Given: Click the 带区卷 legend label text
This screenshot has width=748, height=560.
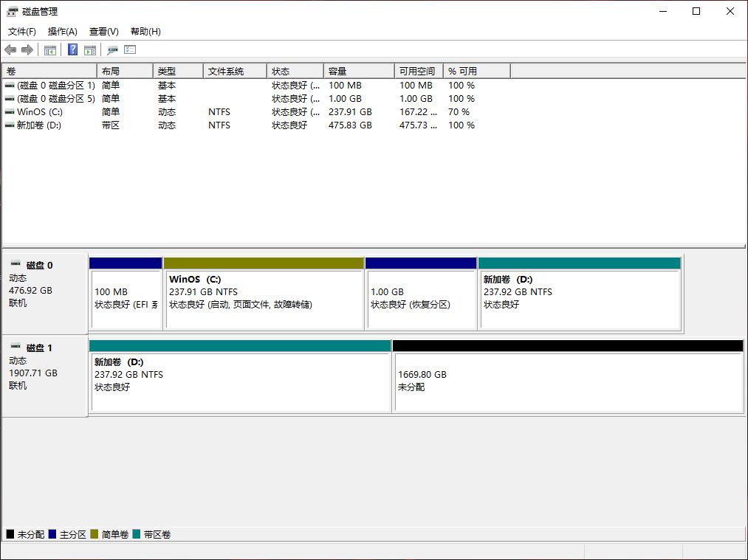Looking at the screenshot, I should click(x=157, y=535).
